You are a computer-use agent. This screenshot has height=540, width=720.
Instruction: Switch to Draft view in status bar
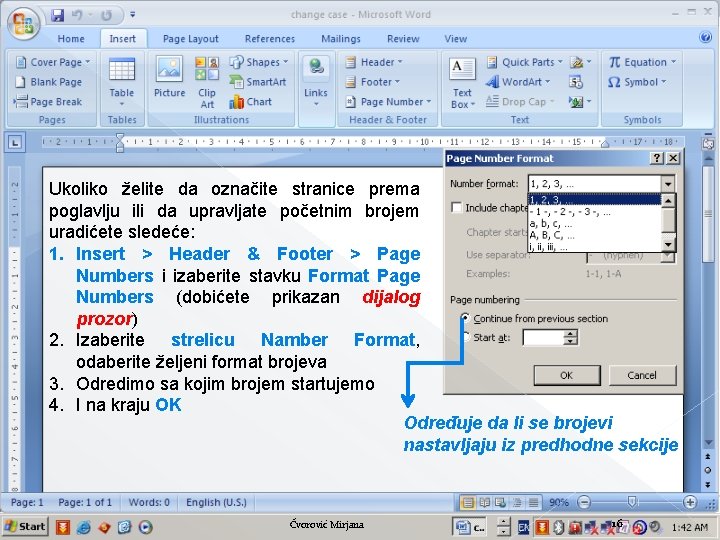(533, 503)
